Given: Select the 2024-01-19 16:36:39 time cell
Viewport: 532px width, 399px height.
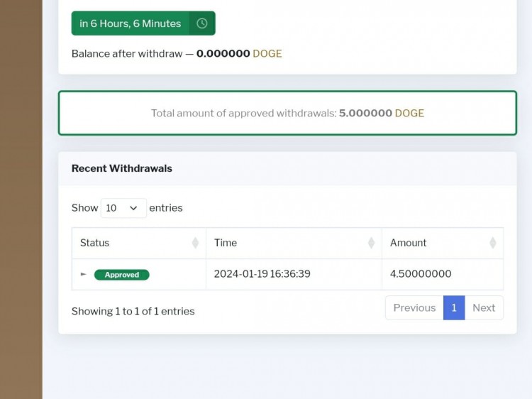Looking at the screenshot, I should (294, 274).
